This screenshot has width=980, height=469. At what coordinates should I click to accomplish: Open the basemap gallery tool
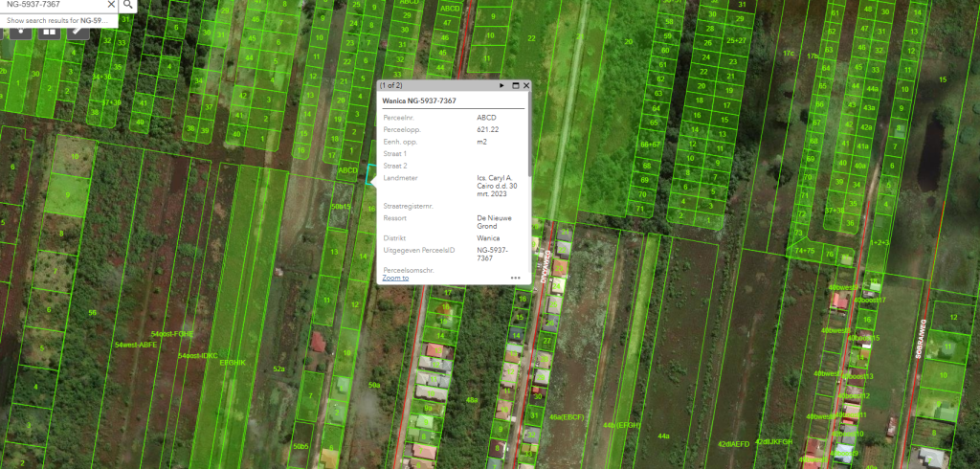tap(49, 31)
